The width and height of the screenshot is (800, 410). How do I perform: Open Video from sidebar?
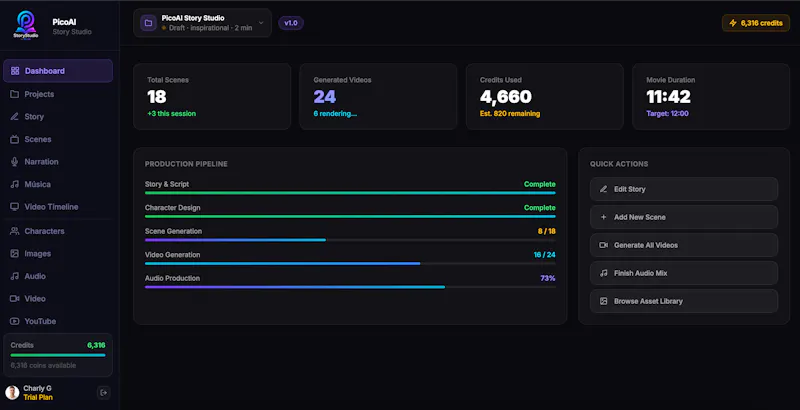58,298
